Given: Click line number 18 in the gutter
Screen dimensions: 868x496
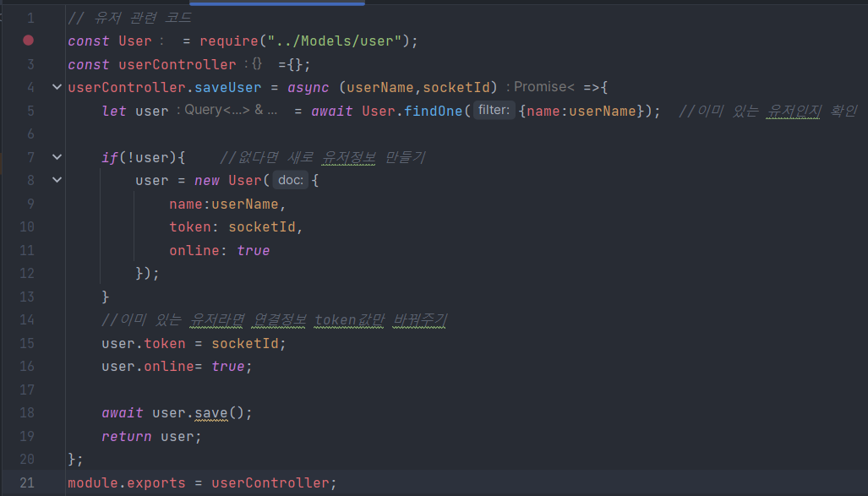Looking at the screenshot, I should pos(26,413).
